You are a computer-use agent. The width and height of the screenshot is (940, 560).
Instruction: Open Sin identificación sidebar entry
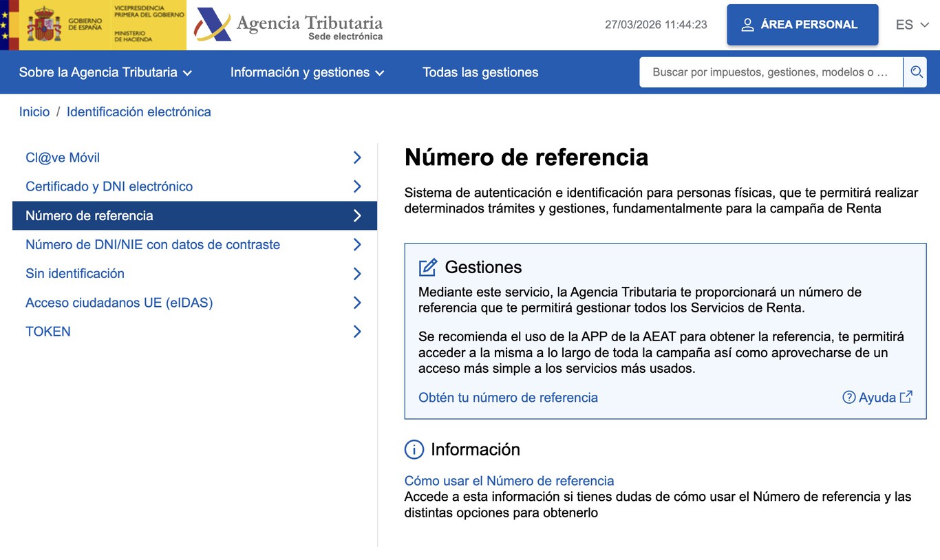click(x=195, y=274)
